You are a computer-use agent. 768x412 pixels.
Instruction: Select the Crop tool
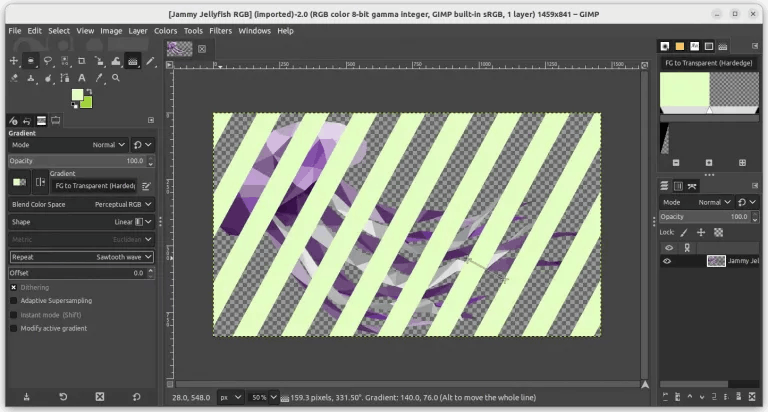click(82, 61)
